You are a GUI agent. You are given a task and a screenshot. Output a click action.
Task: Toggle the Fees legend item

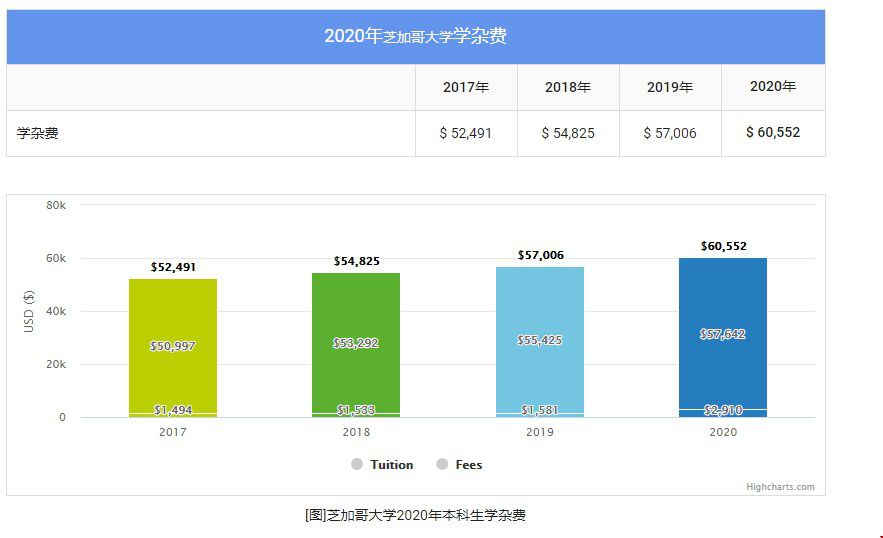pyautogui.click(x=460, y=465)
